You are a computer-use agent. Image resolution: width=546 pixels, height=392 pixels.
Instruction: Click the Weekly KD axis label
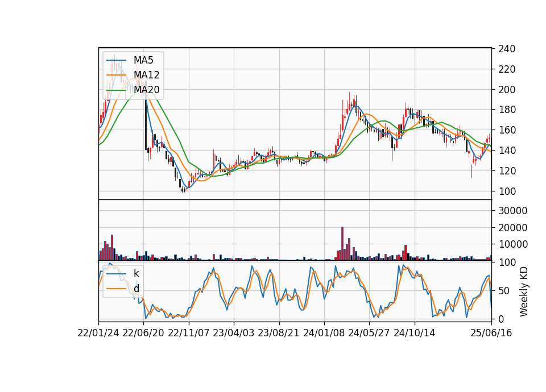(x=524, y=291)
